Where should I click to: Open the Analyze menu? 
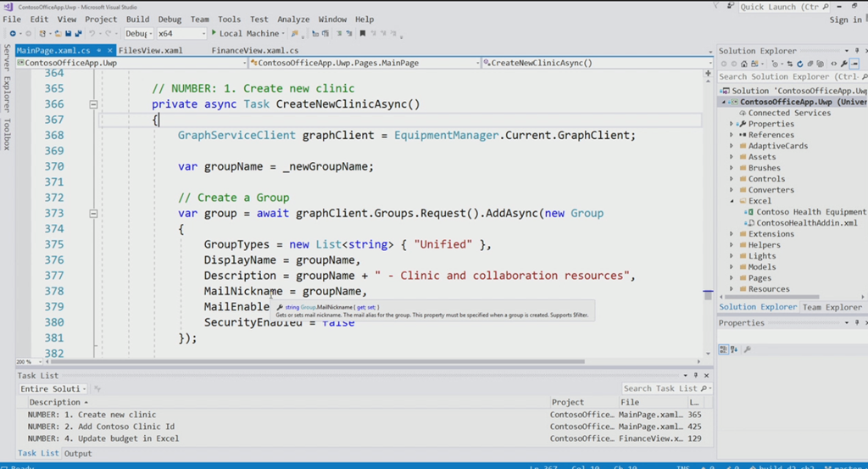click(293, 20)
